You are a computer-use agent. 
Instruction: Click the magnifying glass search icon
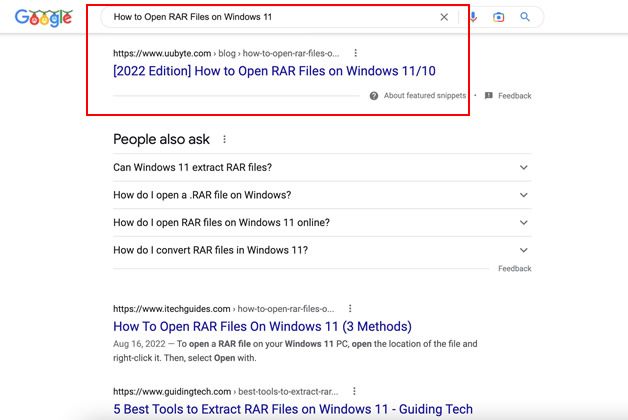pos(525,17)
